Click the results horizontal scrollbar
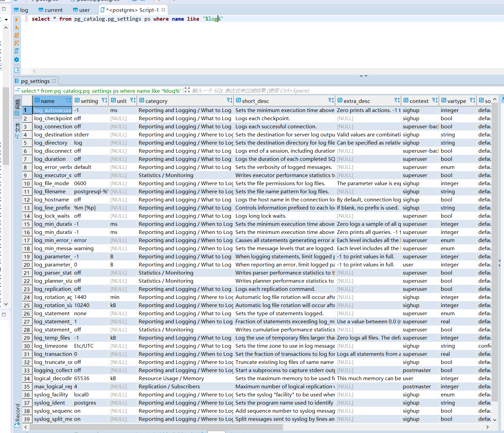This screenshot has height=433, width=504. click(156, 427)
